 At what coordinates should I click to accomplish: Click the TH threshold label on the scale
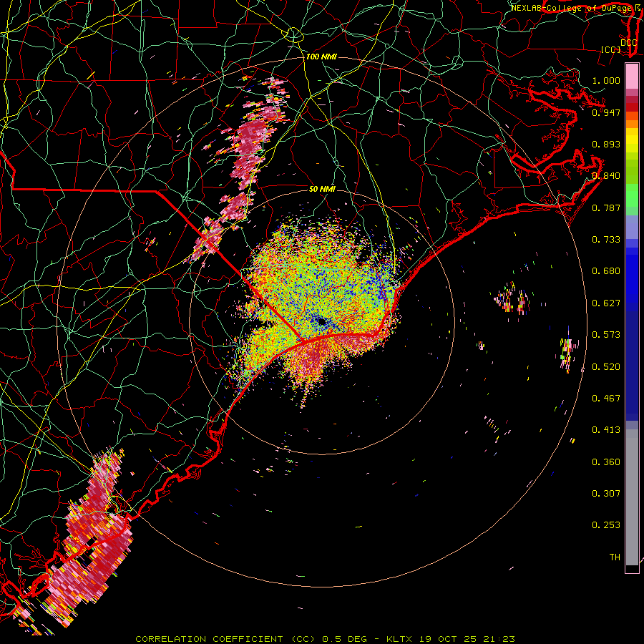click(615, 557)
